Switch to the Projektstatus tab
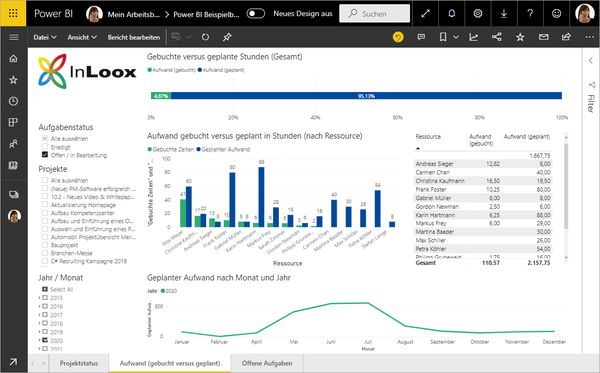The width and height of the screenshot is (600, 373). (x=79, y=363)
